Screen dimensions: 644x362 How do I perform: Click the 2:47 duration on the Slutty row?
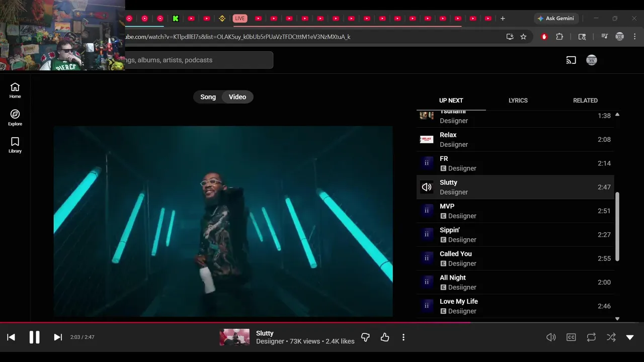click(x=604, y=187)
